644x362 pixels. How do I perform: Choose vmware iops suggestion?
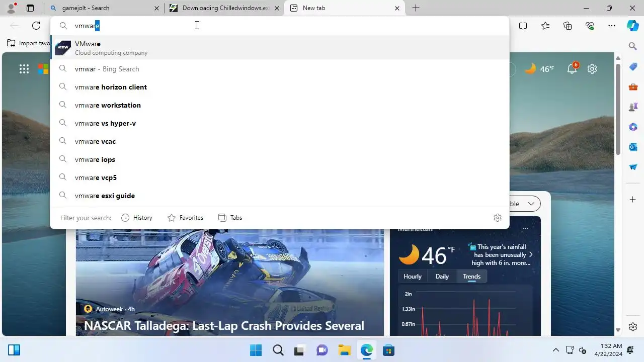(280, 159)
